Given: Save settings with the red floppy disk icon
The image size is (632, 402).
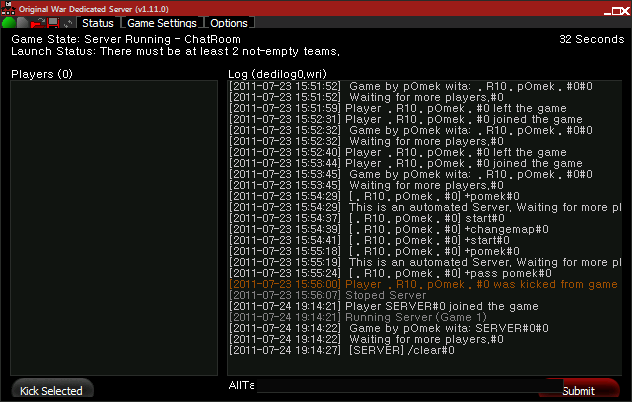Looking at the screenshot, I should [53, 23].
